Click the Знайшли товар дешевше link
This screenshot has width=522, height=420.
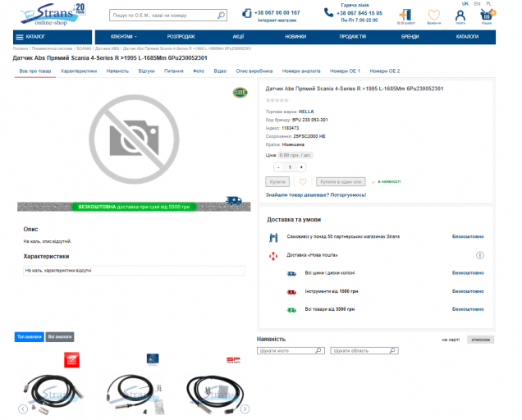click(x=316, y=195)
